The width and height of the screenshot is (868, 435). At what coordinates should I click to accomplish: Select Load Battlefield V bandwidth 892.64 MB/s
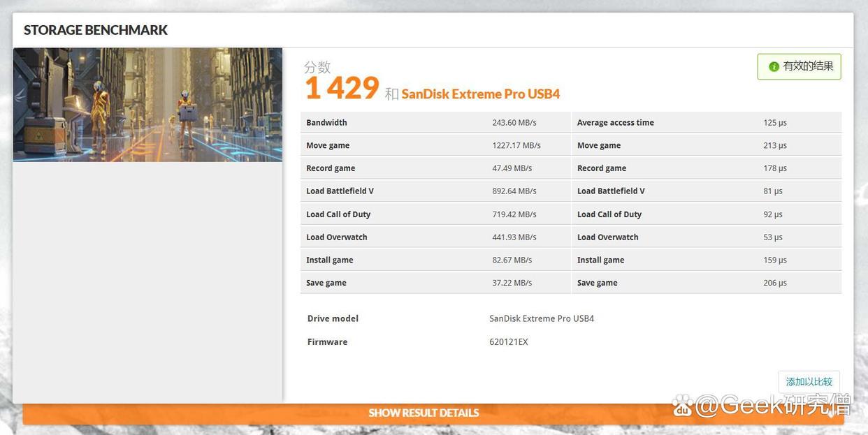(514, 191)
